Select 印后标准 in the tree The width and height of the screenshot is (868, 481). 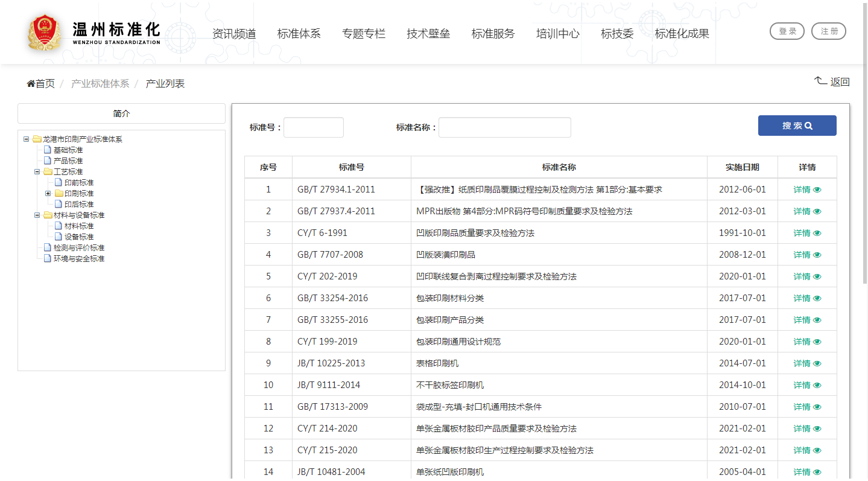coord(79,205)
